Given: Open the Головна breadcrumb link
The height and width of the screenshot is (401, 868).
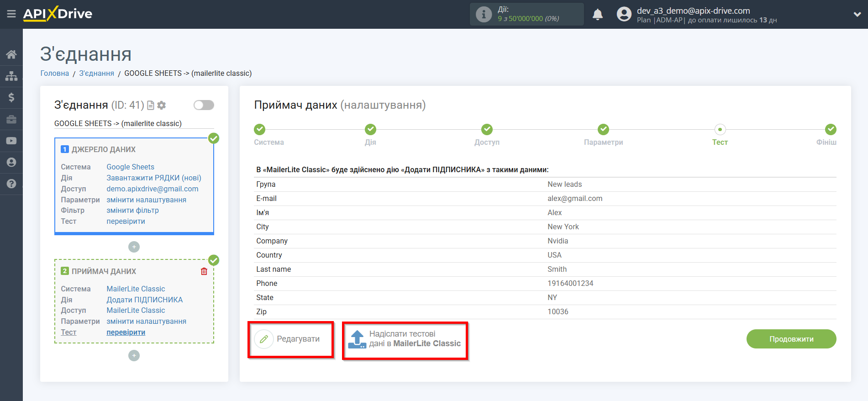Looking at the screenshot, I should [x=55, y=73].
